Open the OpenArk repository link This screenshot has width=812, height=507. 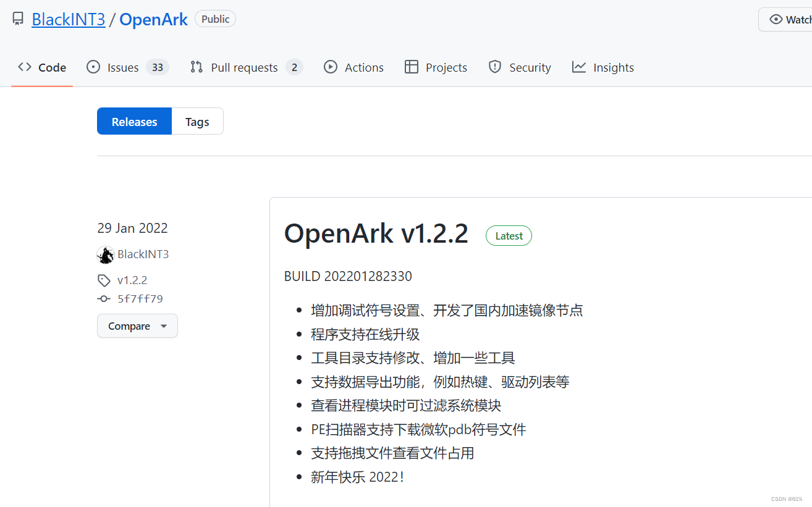click(x=153, y=19)
